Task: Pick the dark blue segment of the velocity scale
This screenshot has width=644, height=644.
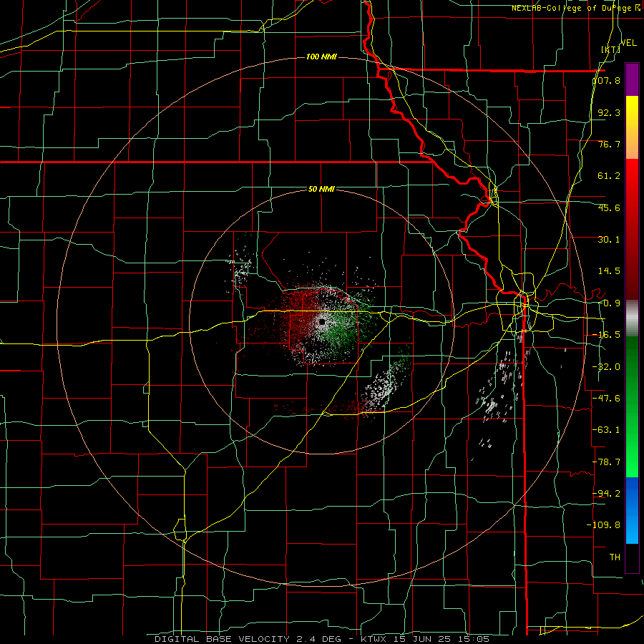Action: [632, 493]
